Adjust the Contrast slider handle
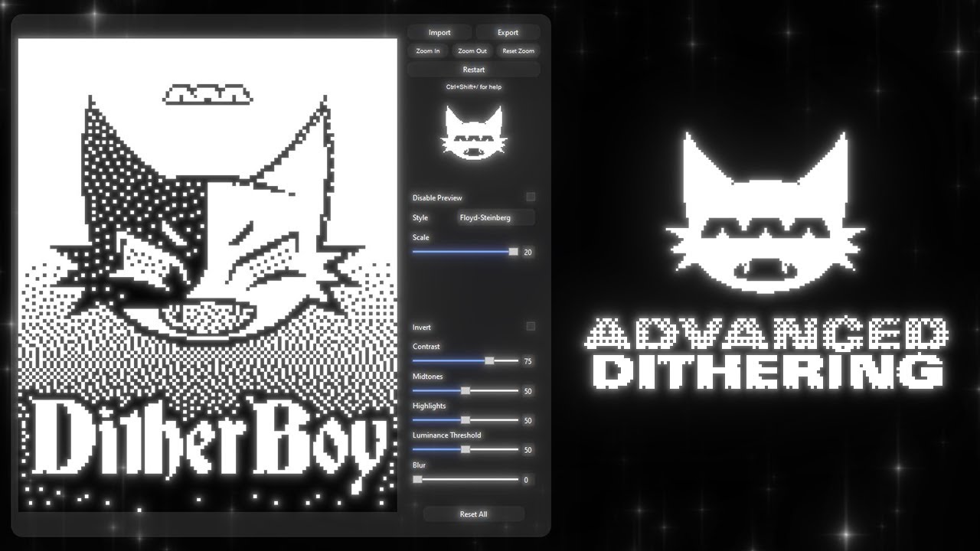The width and height of the screenshot is (980, 551). (489, 360)
